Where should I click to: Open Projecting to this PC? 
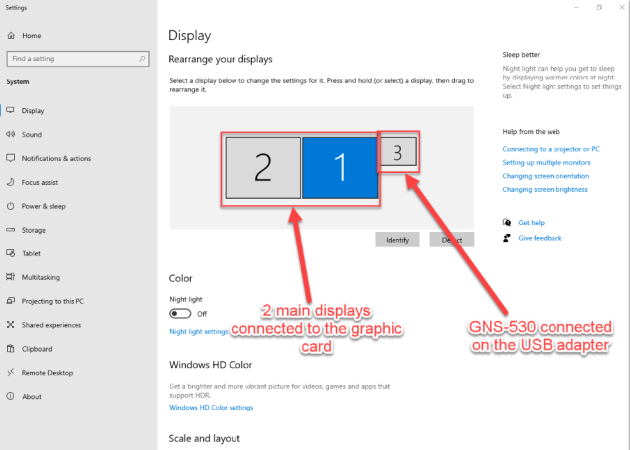pyautogui.click(x=53, y=301)
